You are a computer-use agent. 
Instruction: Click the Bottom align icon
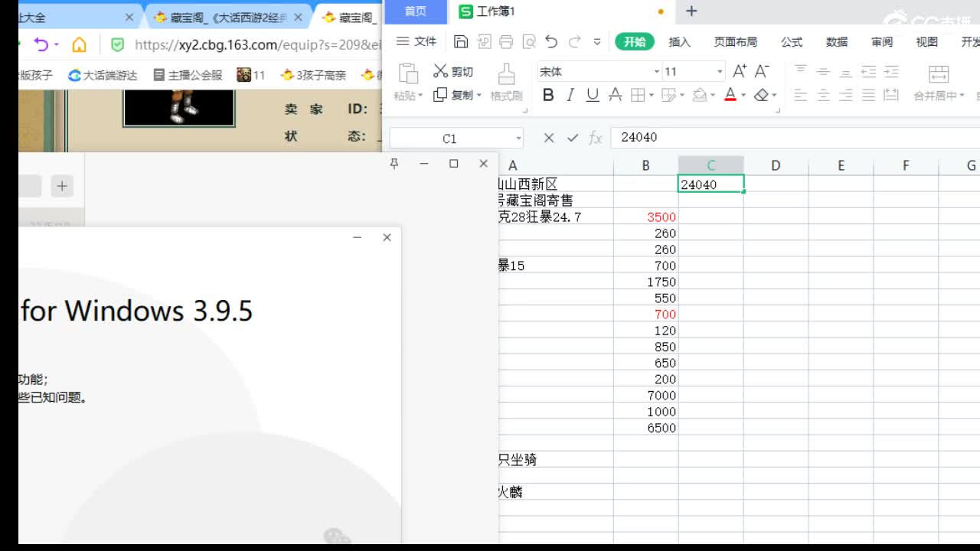[x=846, y=71]
